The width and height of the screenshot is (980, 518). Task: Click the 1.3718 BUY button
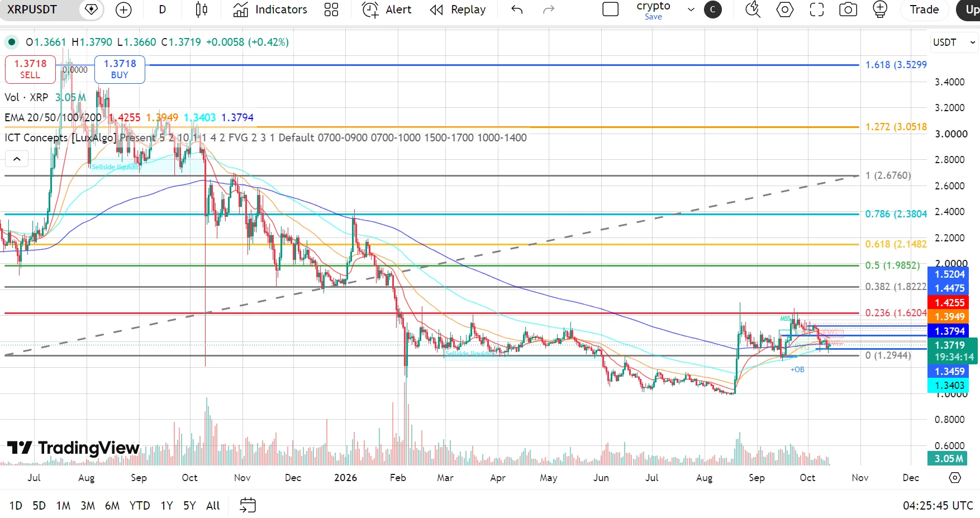(120, 69)
